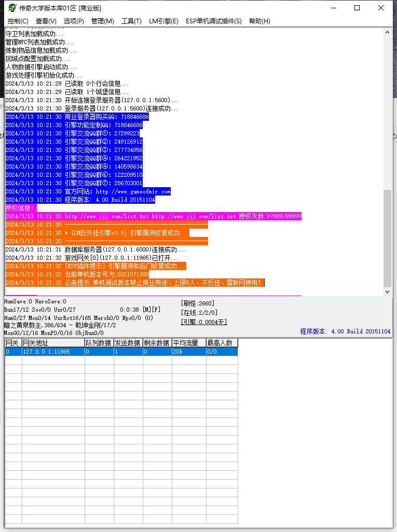Minimize the 传奇大学版本库01区 window
Viewport: 397px width, 532px height.
334,8
